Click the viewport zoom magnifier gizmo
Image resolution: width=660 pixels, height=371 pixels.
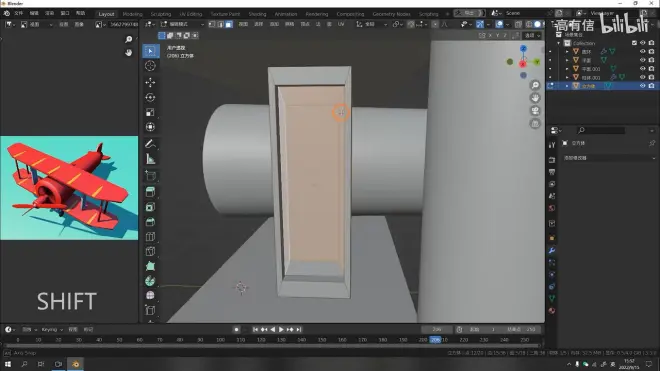coord(535,85)
